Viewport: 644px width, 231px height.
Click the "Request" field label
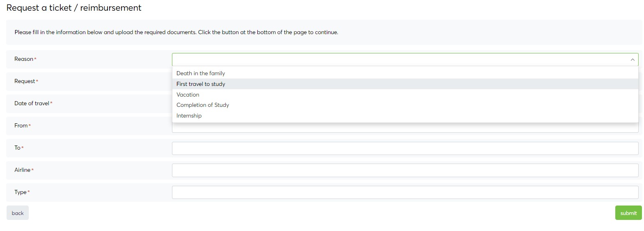click(25, 81)
